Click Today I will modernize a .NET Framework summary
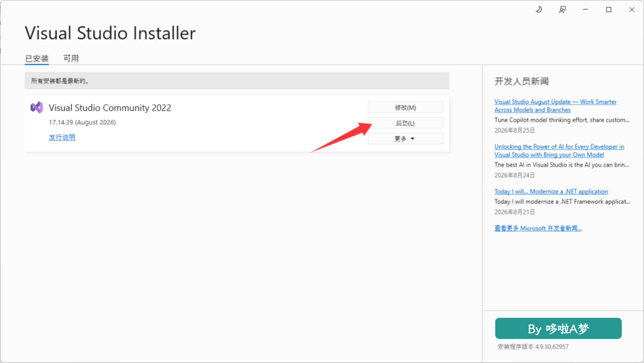The height and width of the screenshot is (363, 644). point(562,202)
